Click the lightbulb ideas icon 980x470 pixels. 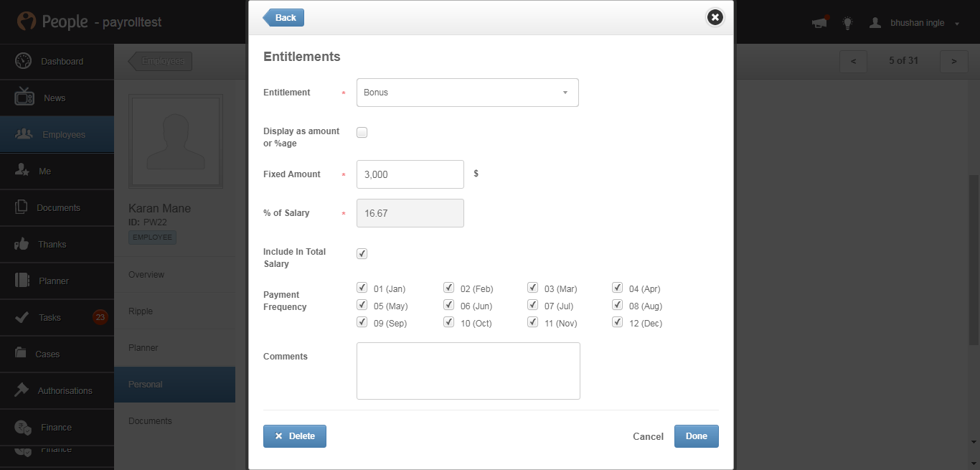click(847, 23)
